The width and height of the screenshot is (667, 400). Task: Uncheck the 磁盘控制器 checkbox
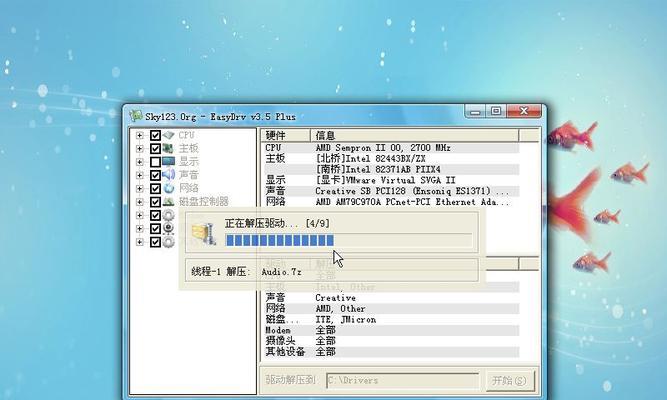click(x=155, y=202)
